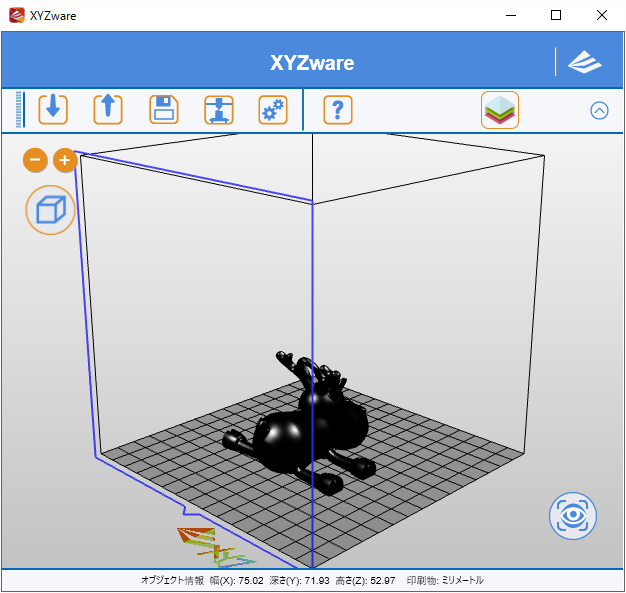Viewport: 626px width, 593px height.
Task: Click the 印刷物: ミリメートル unit text
Action: [445, 580]
